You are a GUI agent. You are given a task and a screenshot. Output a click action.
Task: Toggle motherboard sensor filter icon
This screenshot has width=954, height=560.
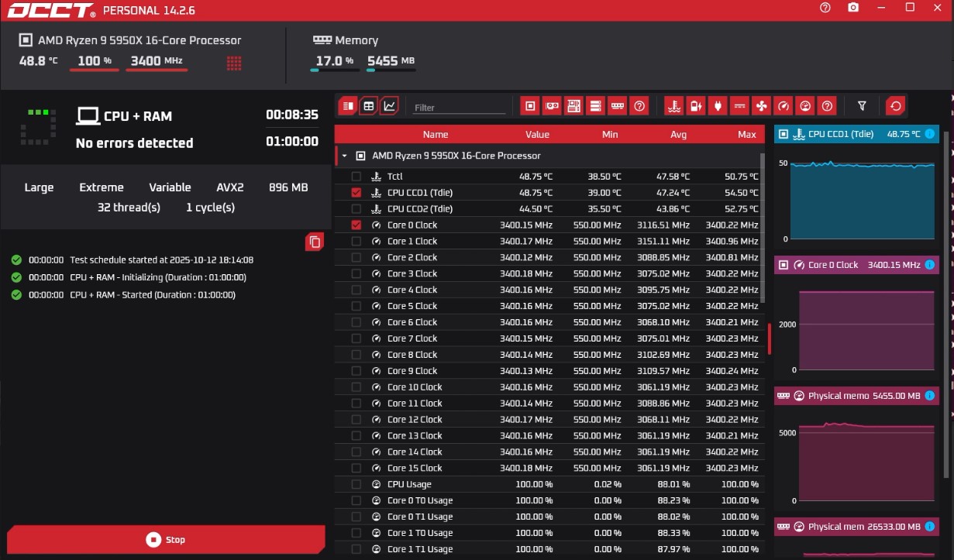pos(573,105)
